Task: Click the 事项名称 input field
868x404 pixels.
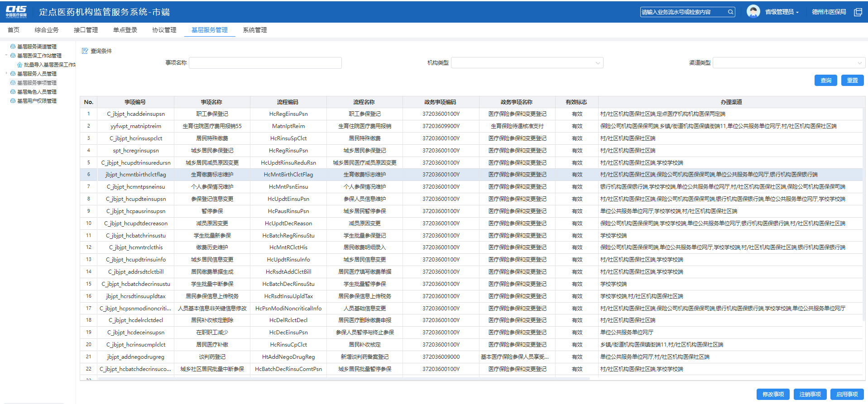Action: [265, 63]
